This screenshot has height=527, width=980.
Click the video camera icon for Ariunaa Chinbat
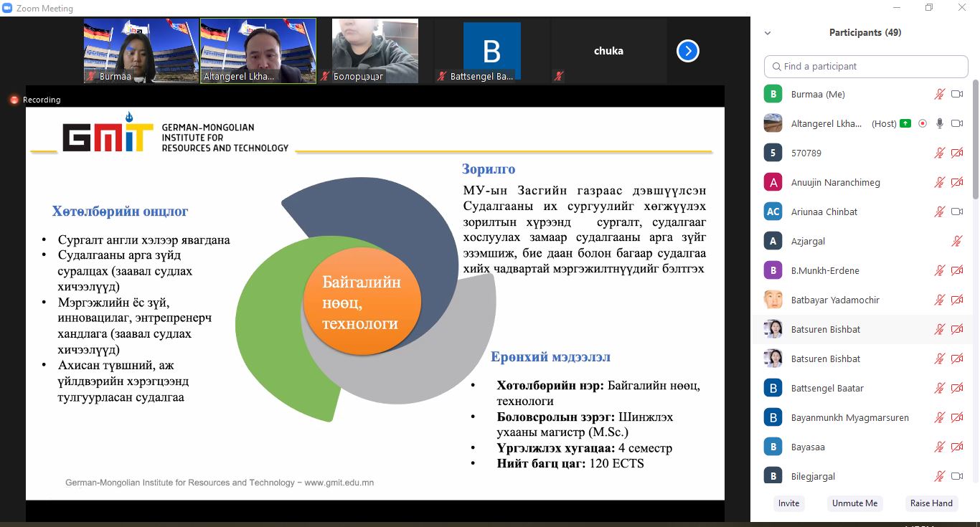click(957, 212)
